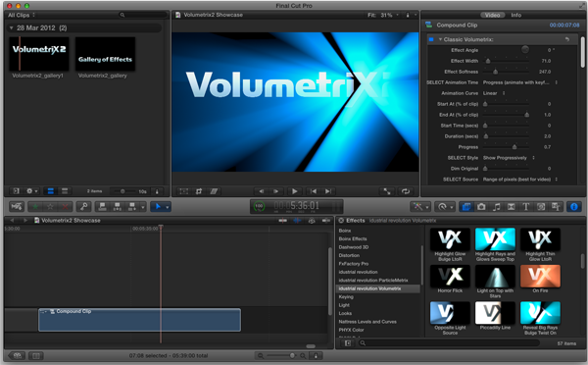Open the Animation Curve Linear dropdown
The image size is (588, 365).
click(x=494, y=93)
